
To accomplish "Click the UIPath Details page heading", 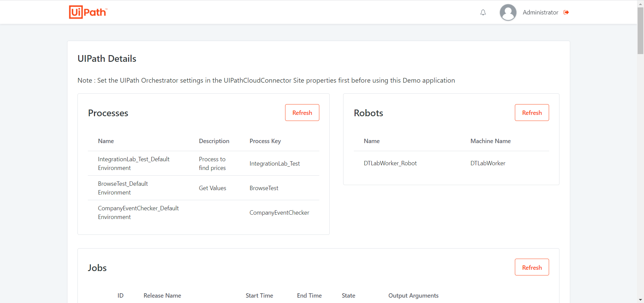I will 107,58.
